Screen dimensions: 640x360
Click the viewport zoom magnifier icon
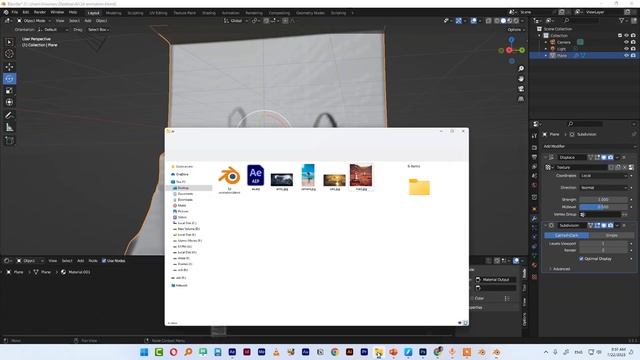click(521, 69)
